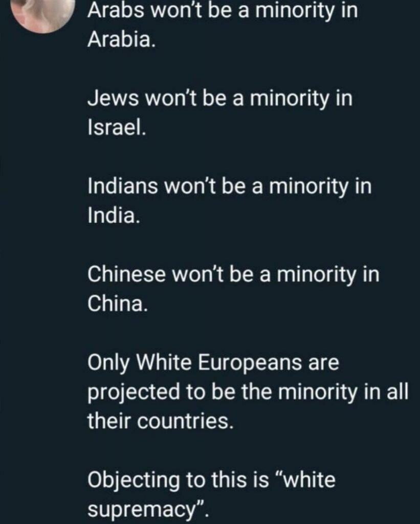The width and height of the screenshot is (420, 524).
Task: Click the word "Europeans" in the tweet
Action: click(250, 363)
